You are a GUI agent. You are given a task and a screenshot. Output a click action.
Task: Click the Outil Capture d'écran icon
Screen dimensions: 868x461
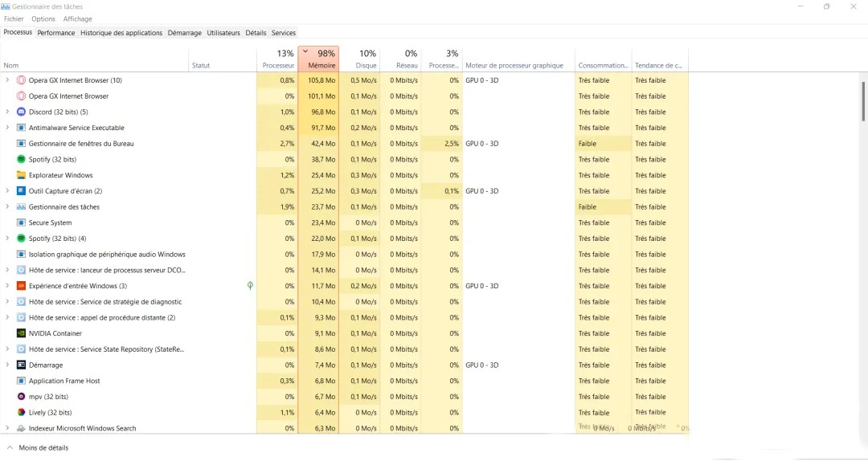pyautogui.click(x=21, y=191)
